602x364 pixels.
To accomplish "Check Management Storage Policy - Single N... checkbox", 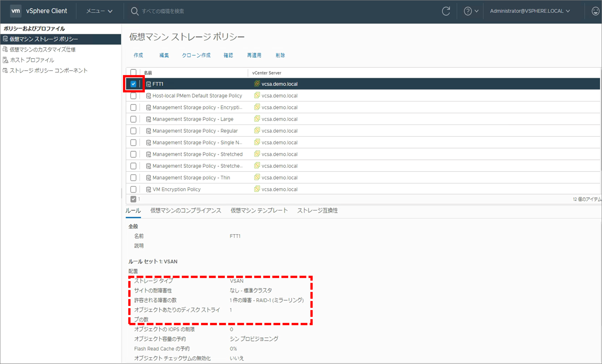I will point(133,143).
